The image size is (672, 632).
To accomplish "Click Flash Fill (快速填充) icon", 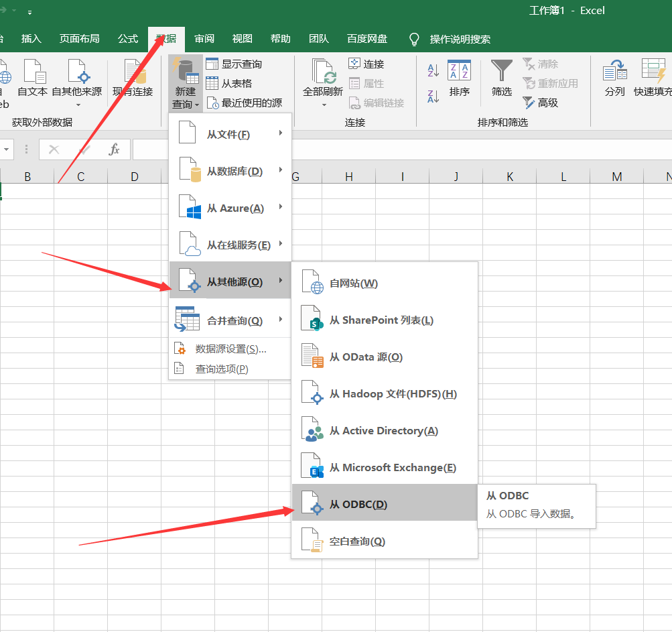I will pos(653,70).
